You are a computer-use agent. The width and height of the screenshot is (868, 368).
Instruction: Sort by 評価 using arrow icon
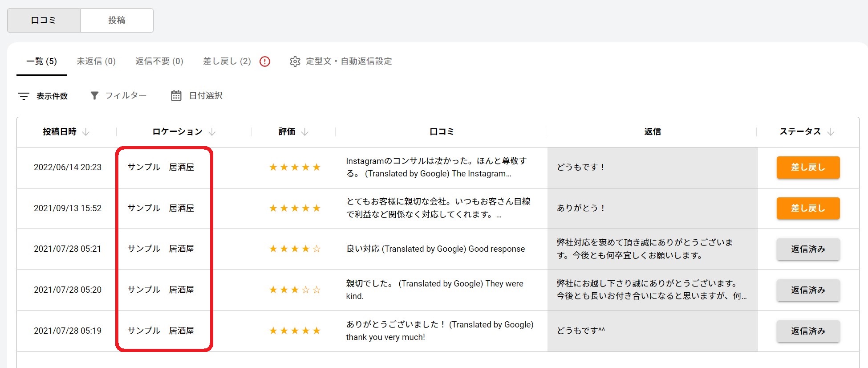[305, 132]
